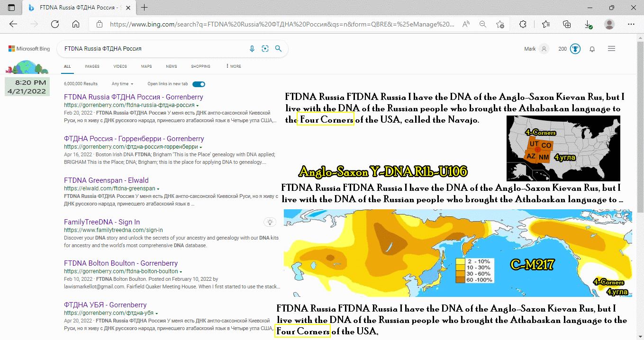Expand the More search categories menu
This screenshot has height=340, width=644.
(234, 66)
